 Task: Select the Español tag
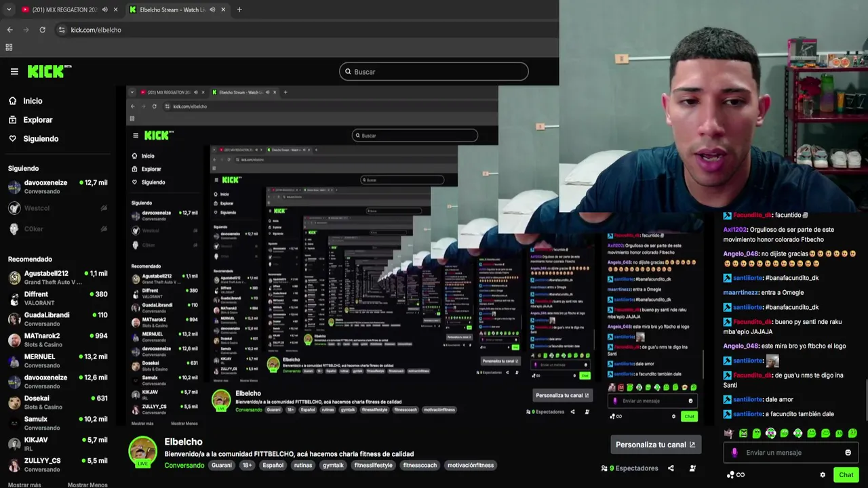(x=273, y=466)
